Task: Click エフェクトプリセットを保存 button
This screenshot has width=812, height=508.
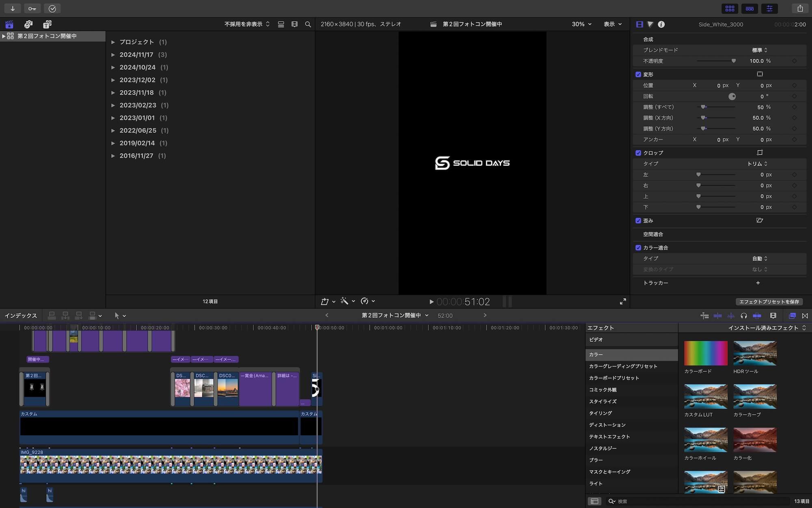Action: pos(769,302)
